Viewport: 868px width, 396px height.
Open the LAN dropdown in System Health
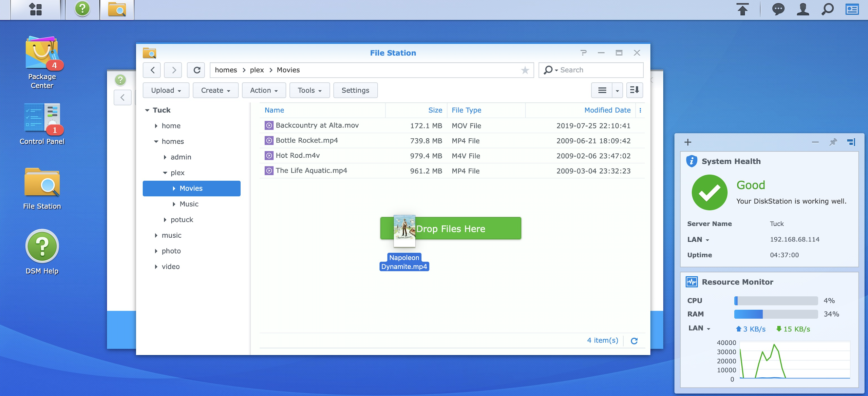[707, 240]
